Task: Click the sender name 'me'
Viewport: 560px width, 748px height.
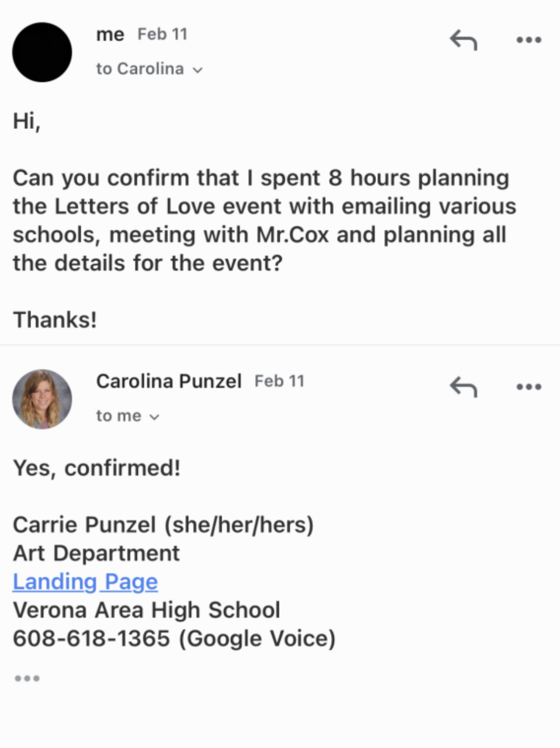Action: coord(110,34)
